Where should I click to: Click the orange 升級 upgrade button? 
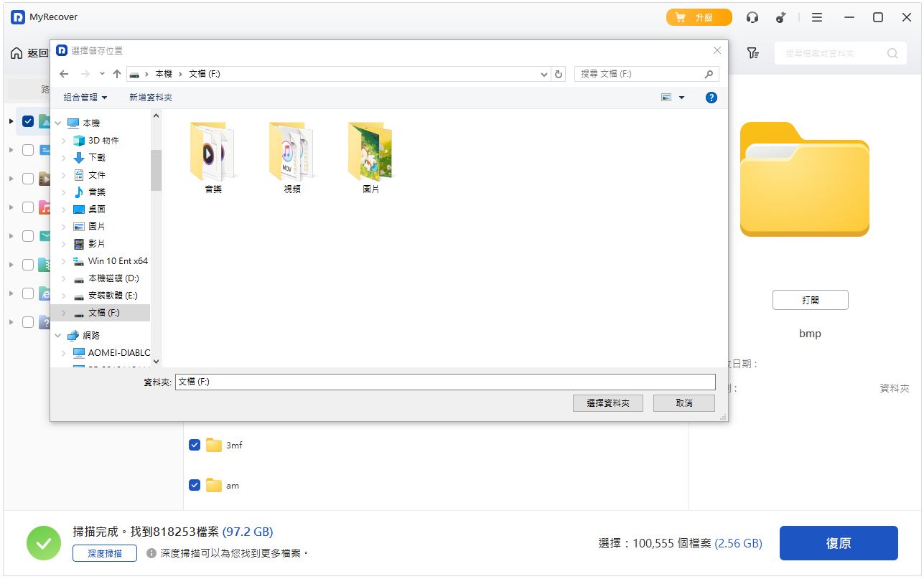tap(699, 17)
